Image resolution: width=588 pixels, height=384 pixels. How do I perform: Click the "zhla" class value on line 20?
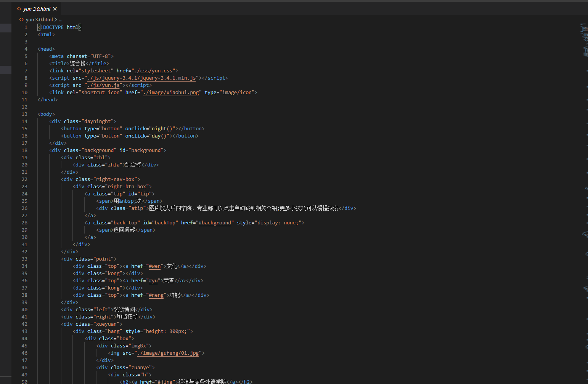click(114, 165)
